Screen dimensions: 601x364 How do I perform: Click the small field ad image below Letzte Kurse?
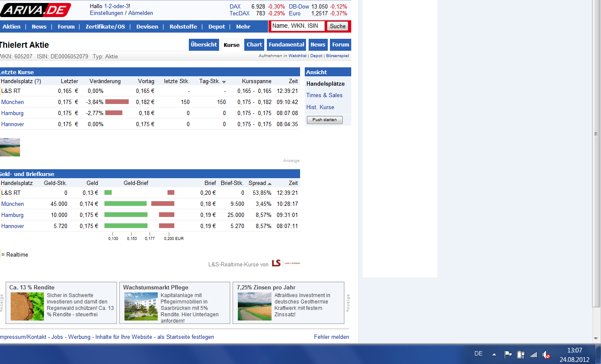pos(10,147)
